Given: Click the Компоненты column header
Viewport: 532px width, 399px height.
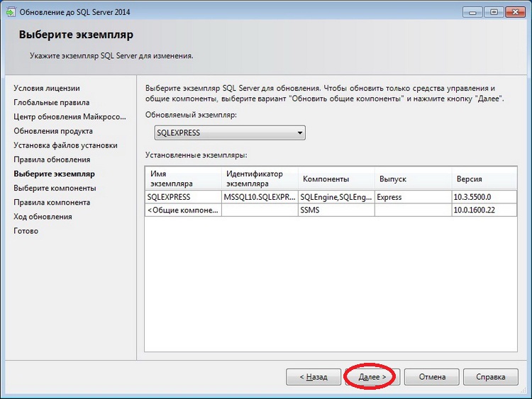Looking at the screenshot, I should coord(336,179).
